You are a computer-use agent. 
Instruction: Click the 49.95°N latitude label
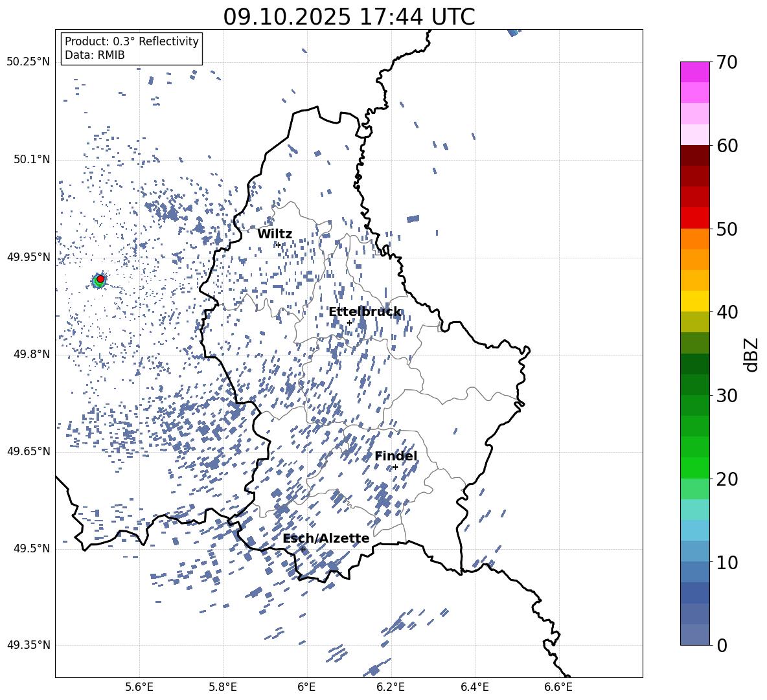tap(29, 256)
